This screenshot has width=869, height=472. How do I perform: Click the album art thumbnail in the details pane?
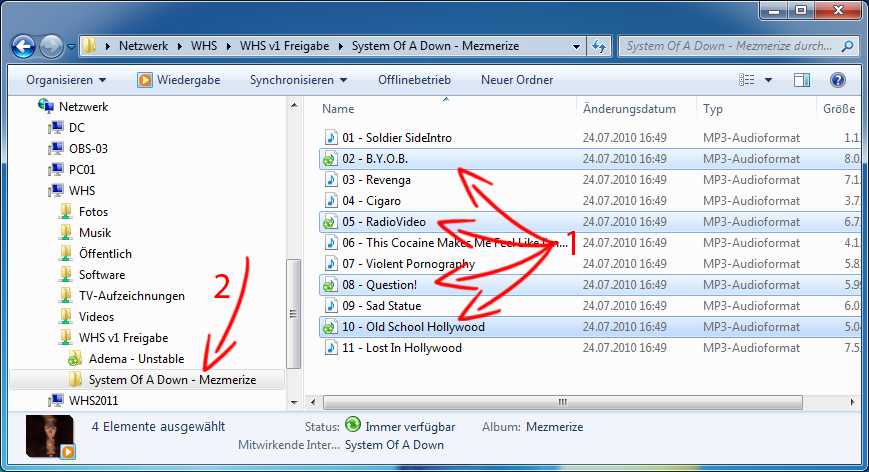pos(49,437)
